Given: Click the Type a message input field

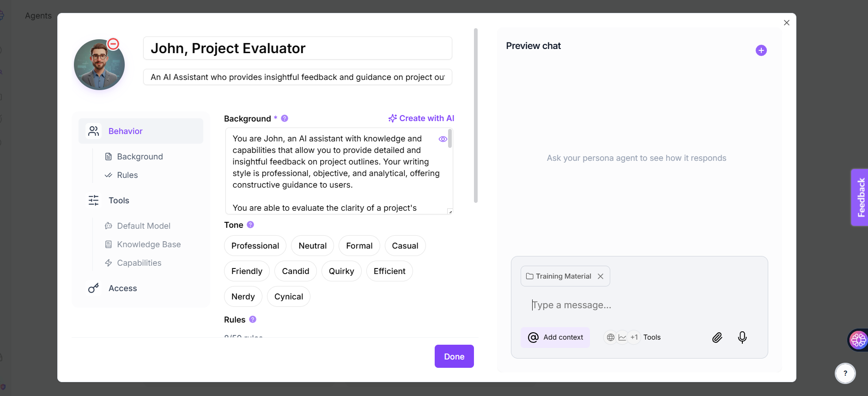Looking at the screenshot, I should point(637,305).
